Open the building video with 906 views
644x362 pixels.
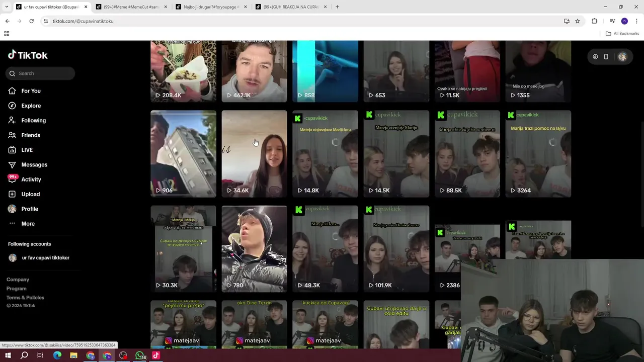183,154
